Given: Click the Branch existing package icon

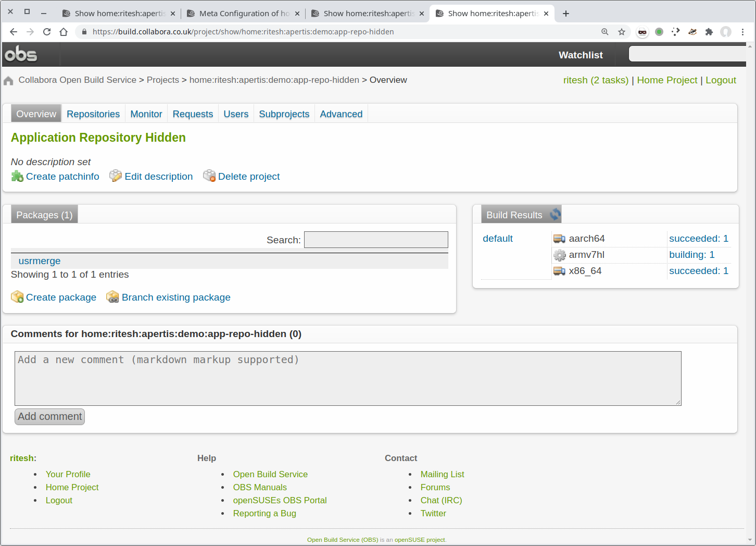Looking at the screenshot, I should click(x=112, y=297).
